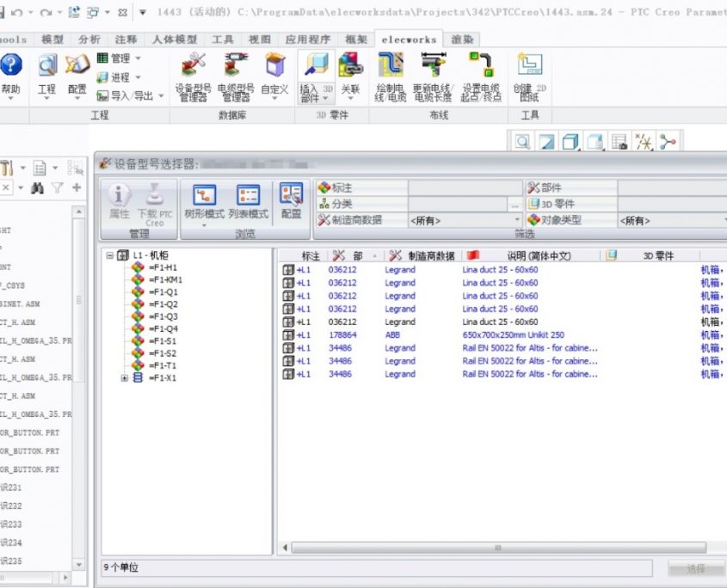Open the 配置 book icon in elecworks ribbon
Image resolution: width=727 pixels, height=588 pixels.
(77, 64)
